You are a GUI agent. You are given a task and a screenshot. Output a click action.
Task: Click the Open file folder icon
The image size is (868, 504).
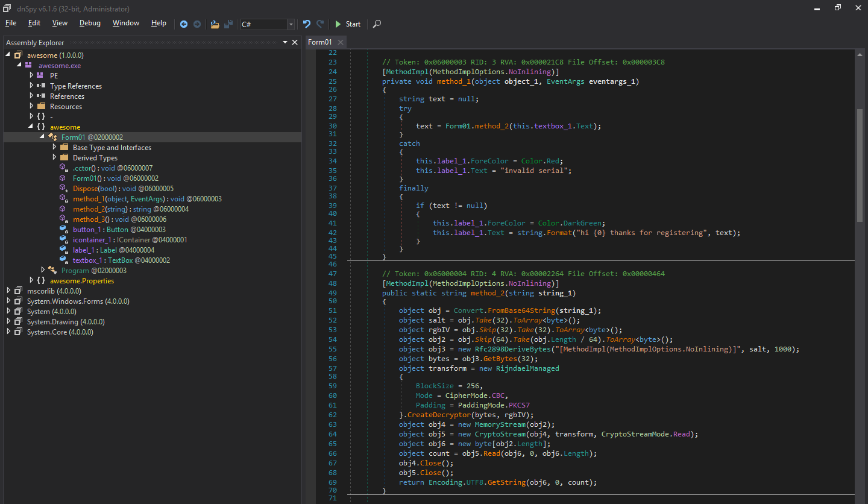(x=215, y=24)
